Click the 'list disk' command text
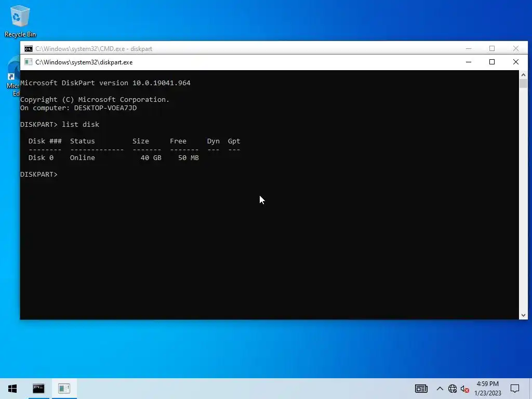 click(81, 125)
